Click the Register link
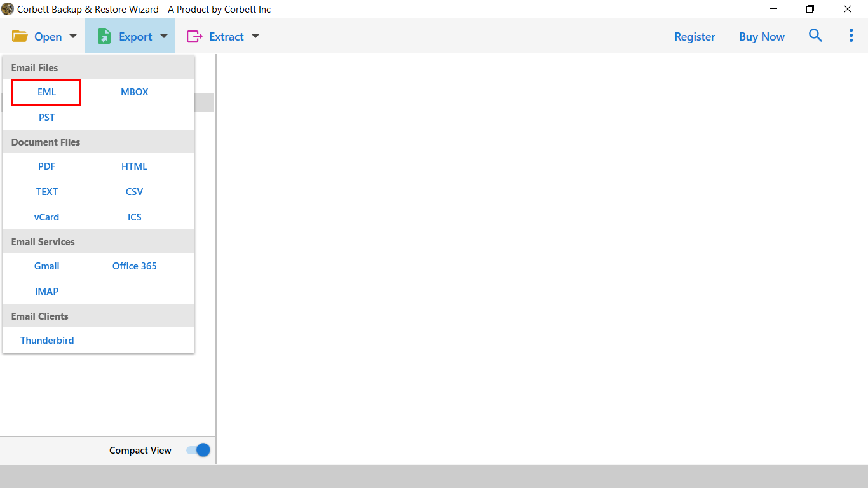The width and height of the screenshot is (868, 488). [695, 37]
